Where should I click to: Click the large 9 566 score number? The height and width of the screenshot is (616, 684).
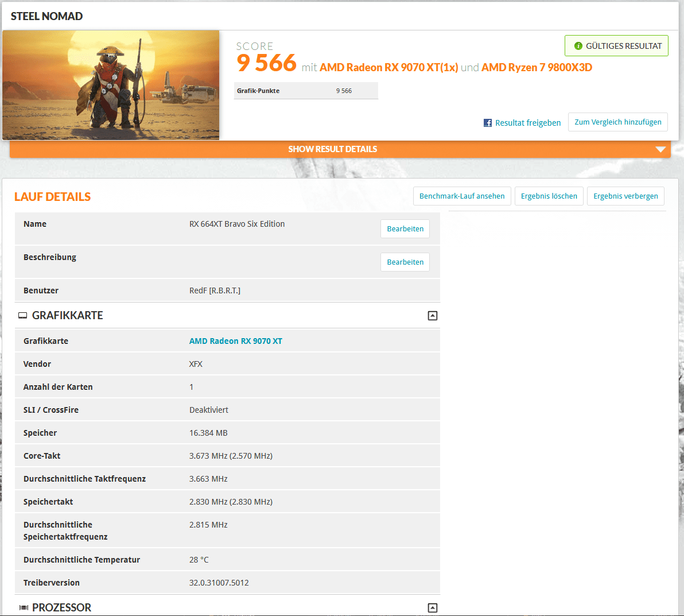(x=266, y=63)
